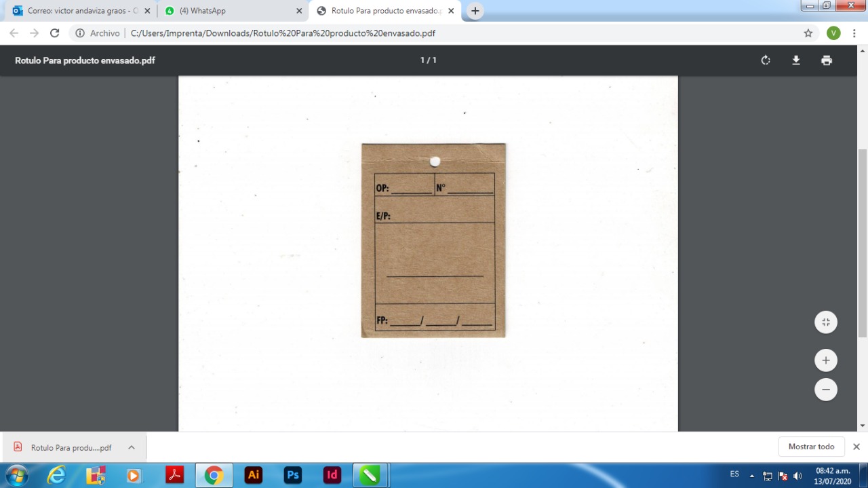This screenshot has height=488, width=868.
Task: Zoom out of the PDF
Action: point(825,390)
